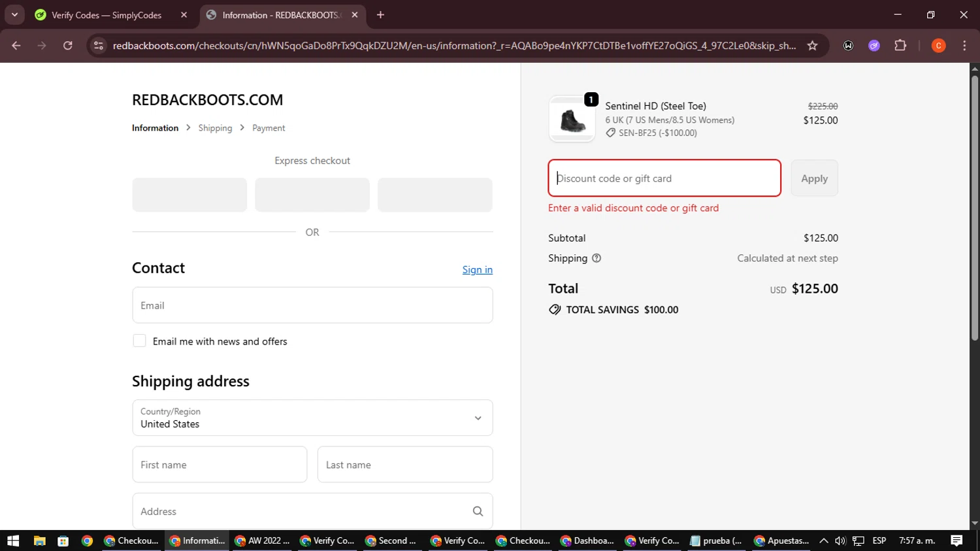
Task: Open the pinned Chrome taskbar icon
Action: point(87,541)
